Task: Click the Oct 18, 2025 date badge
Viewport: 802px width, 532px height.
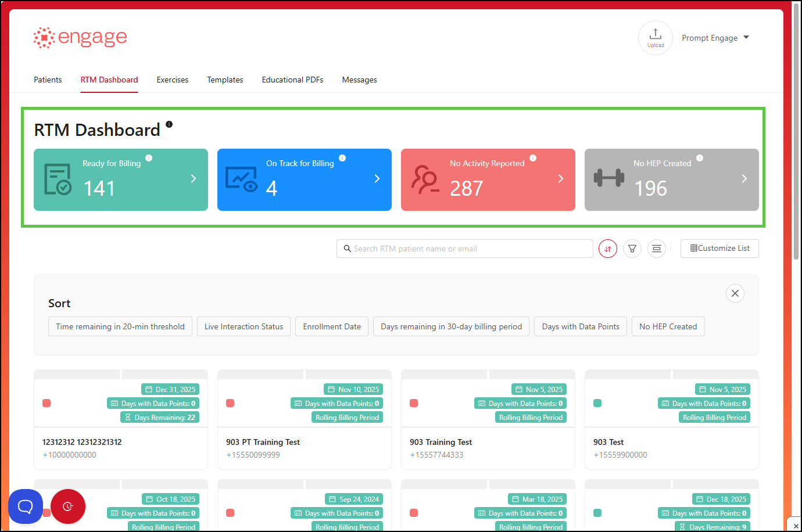Action: point(171,499)
